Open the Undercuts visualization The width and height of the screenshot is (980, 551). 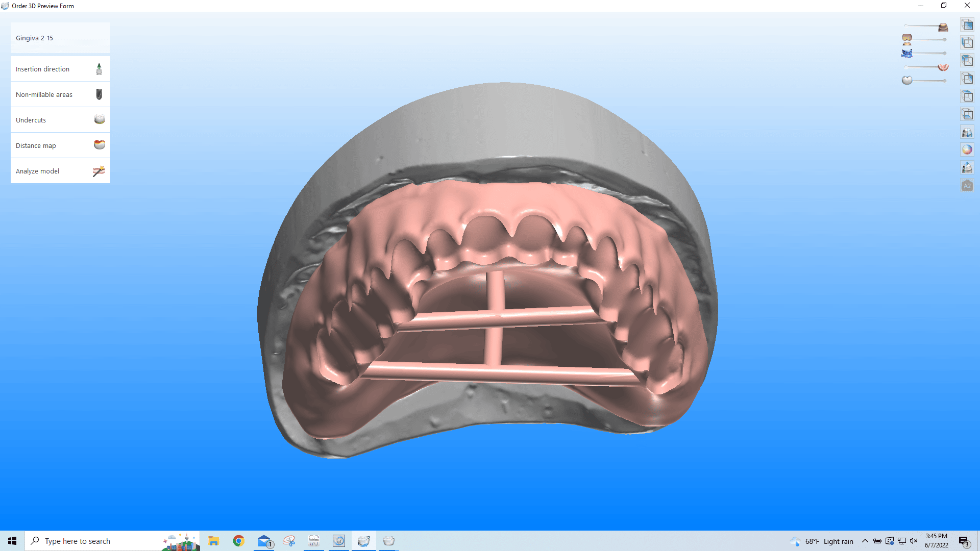pos(60,119)
